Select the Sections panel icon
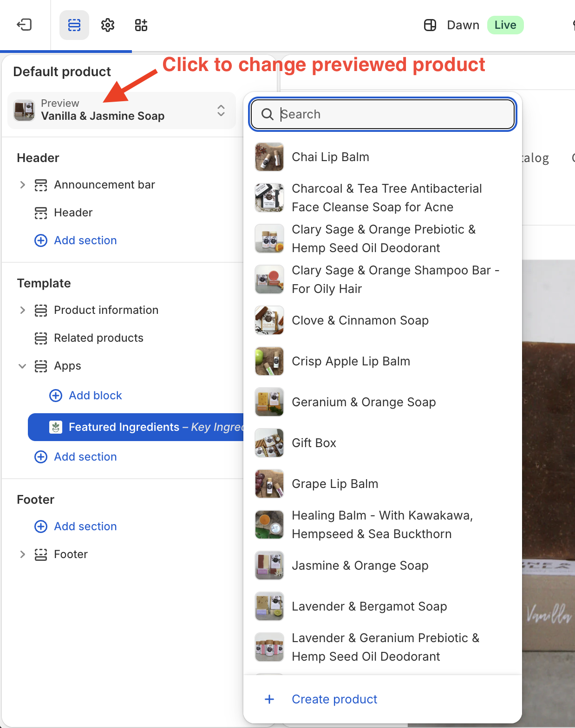This screenshot has height=728, width=575. (x=74, y=25)
